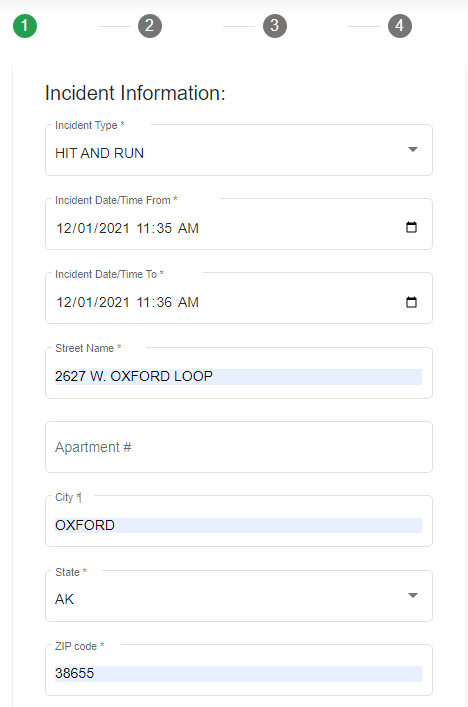Choose the AK state value

coord(239,596)
